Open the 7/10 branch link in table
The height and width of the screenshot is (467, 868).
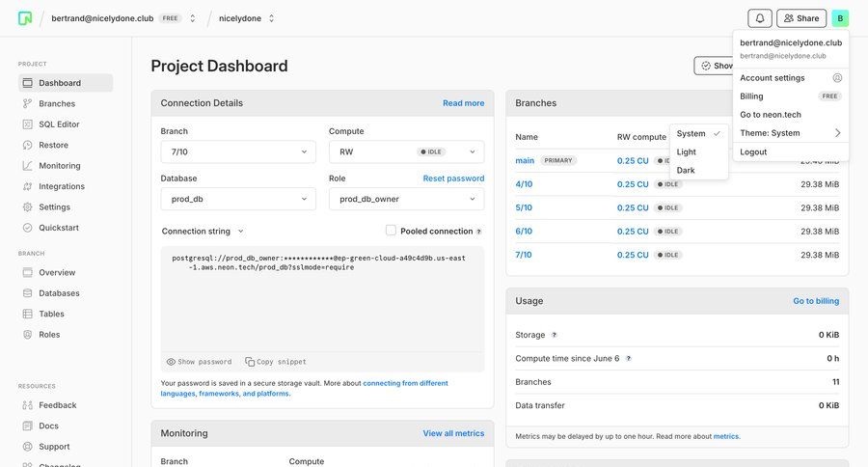coord(524,255)
